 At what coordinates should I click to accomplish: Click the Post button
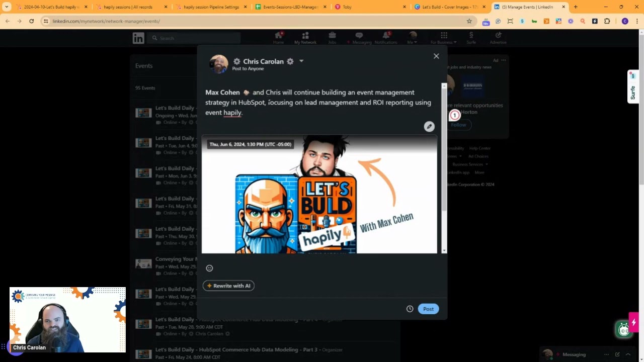pos(428,309)
